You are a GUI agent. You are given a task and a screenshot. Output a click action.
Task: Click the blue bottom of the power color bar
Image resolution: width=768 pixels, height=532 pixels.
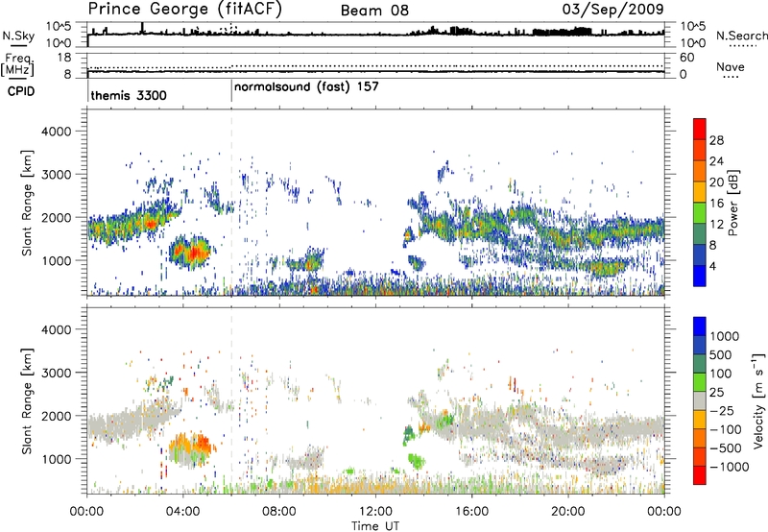[x=700, y=277]
